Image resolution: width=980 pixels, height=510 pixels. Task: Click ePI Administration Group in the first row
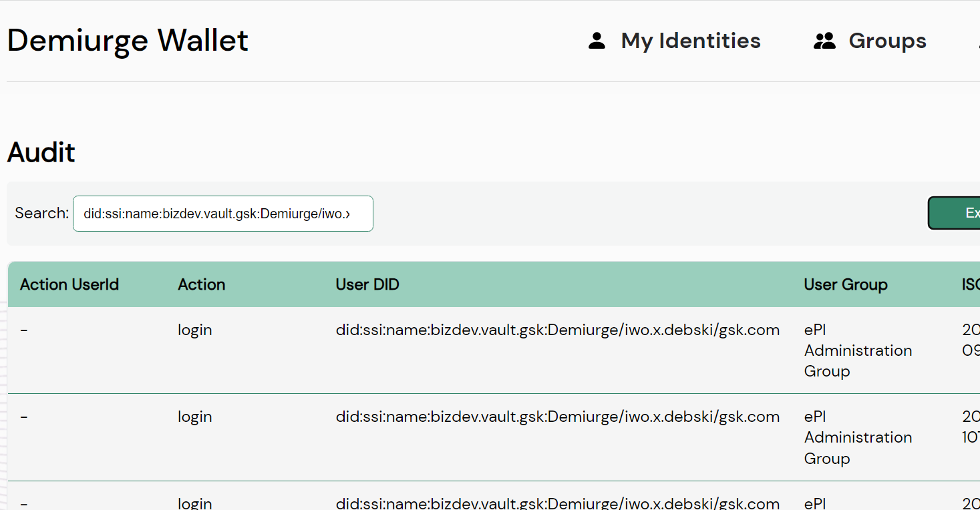tap(858, 350)
